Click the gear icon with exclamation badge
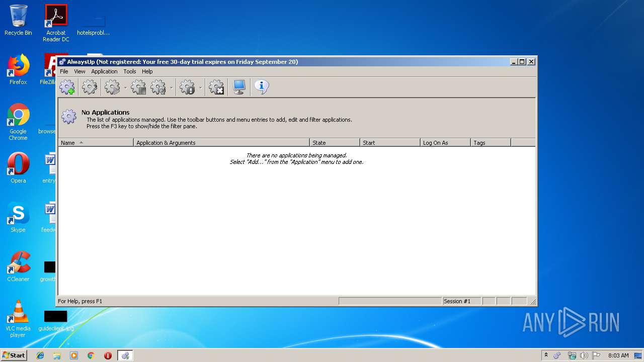The width and height of the screenshot is (644, 362). [188, 87]
